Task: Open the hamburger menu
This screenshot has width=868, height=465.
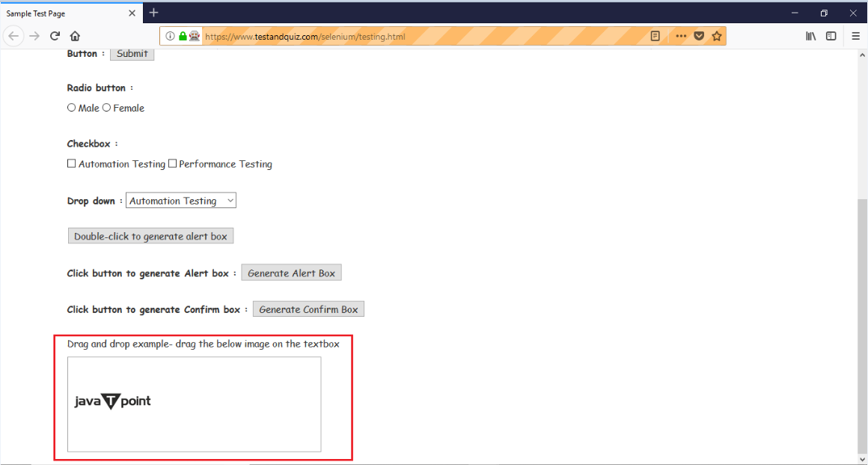Action: [855, 35]
